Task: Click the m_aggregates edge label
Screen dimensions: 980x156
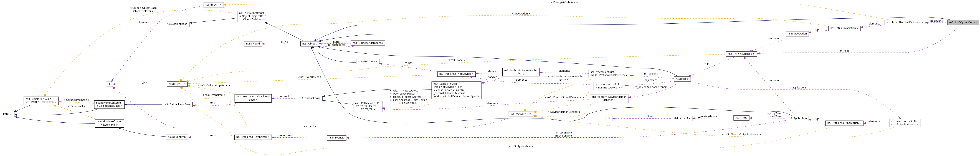Action: [337, 45]
